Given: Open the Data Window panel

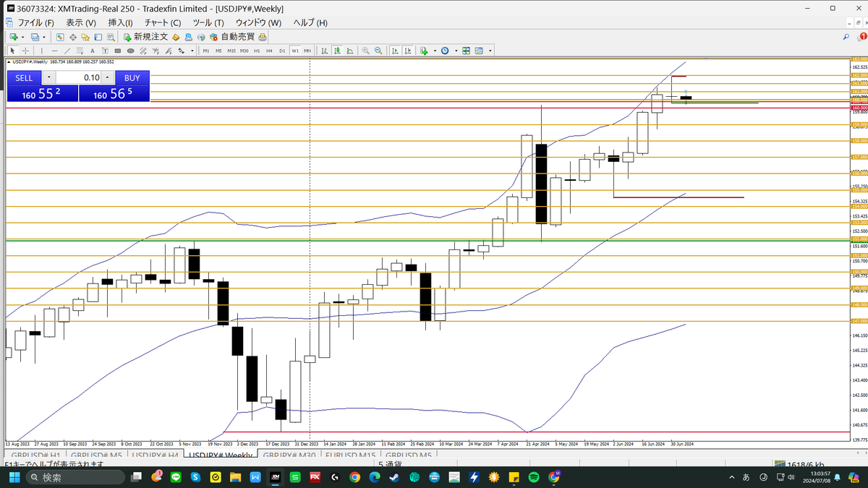Looking at the screenshot, I should pos(72,37).
